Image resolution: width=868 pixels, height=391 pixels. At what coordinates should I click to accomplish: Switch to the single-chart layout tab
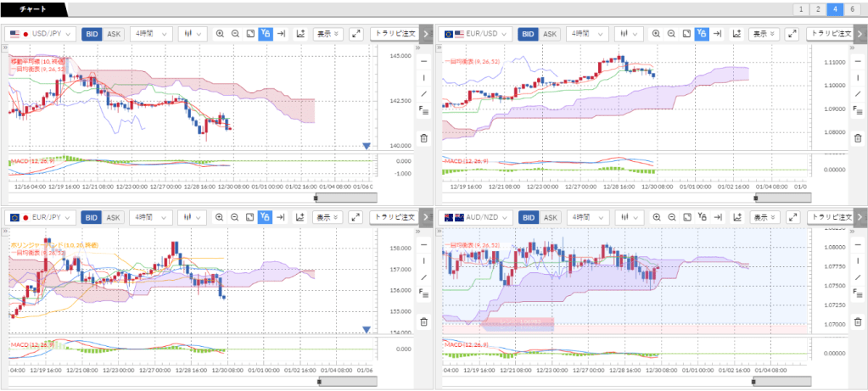tap(801, 9)
